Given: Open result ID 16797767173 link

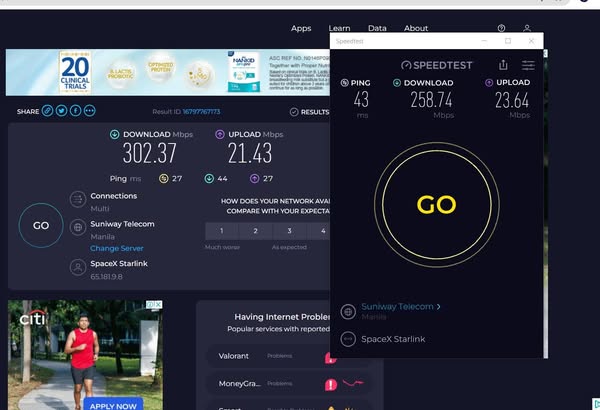Looking at the screenshot, I should tap(200, 112).
